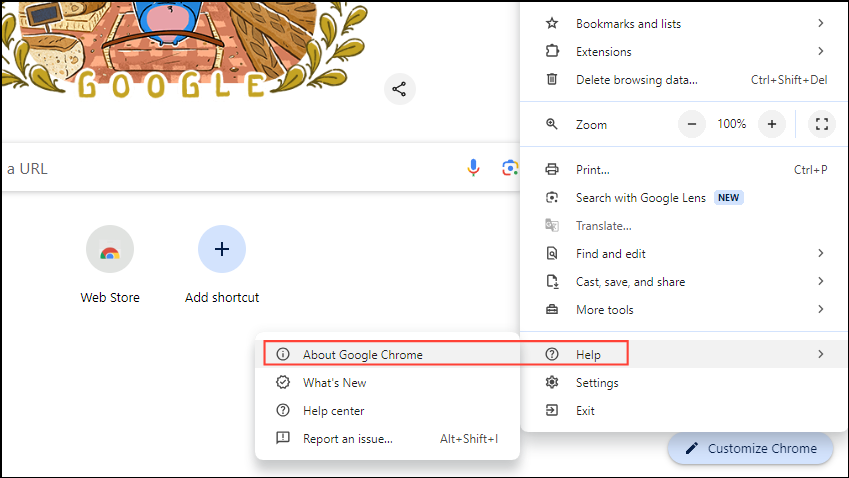The image size is (849, 478).
Task: Click the Extensions puzzle icon
Action: 552,51
